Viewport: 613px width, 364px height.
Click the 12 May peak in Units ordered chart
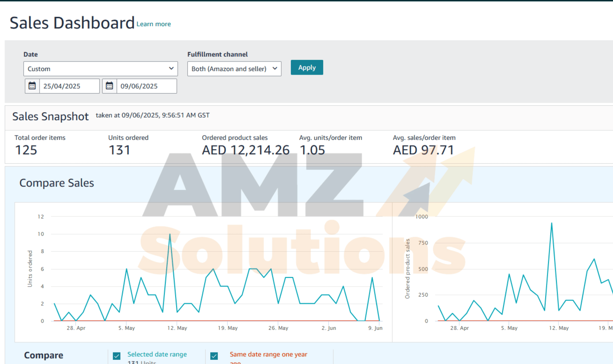pyautogui.click(x=170, y=234)
